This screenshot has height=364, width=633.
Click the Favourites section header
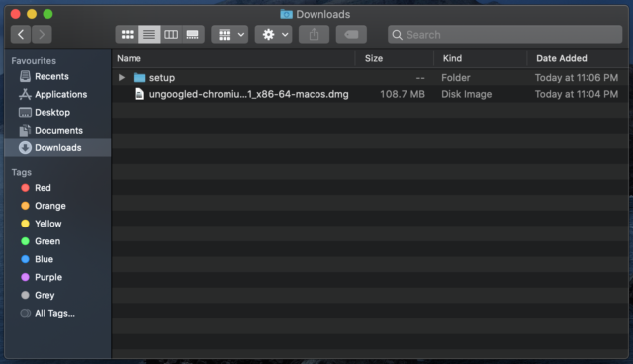(34, 61)
